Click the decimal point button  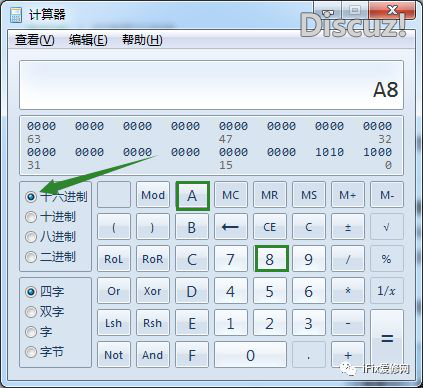309,355
